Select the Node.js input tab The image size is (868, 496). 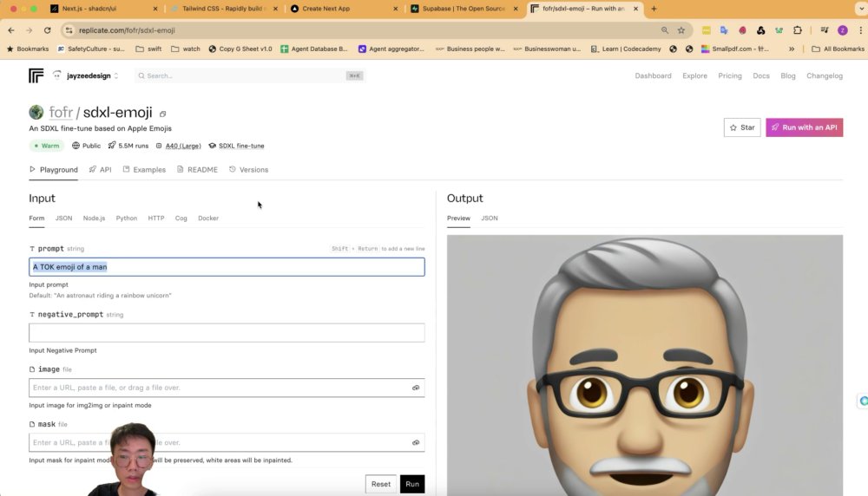click(x=94, y=218)
